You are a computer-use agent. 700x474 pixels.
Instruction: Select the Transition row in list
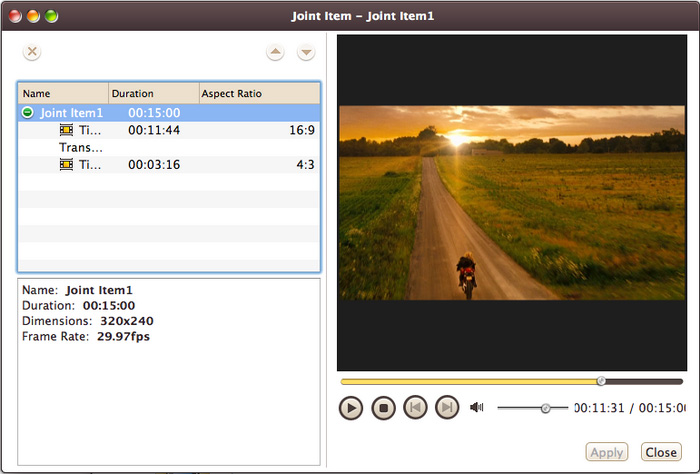click(x=81, y=148)
